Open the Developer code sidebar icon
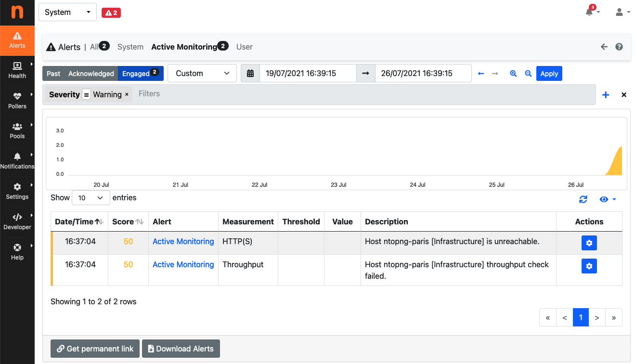The image size is (635, 364). [x=17, y=217]
